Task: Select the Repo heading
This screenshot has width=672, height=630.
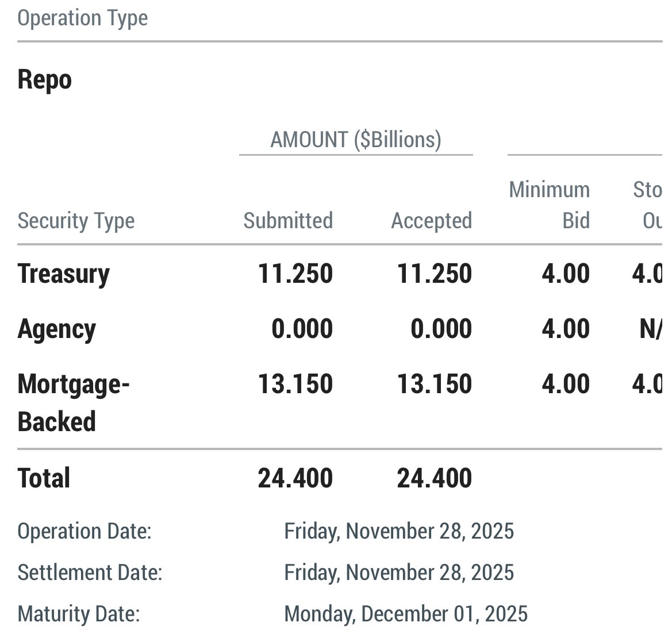Action: [x=44, y=79]
